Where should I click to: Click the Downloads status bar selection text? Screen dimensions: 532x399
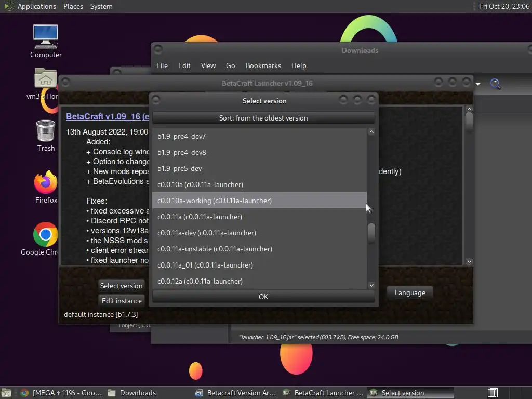click(x=318, y=337)
